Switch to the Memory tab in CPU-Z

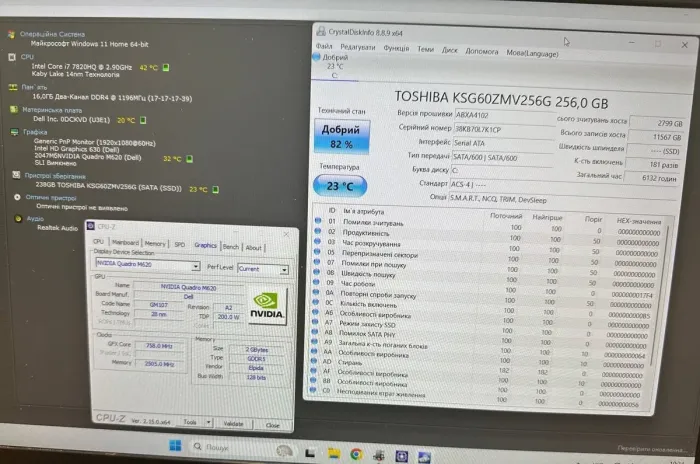pos(155,243)
